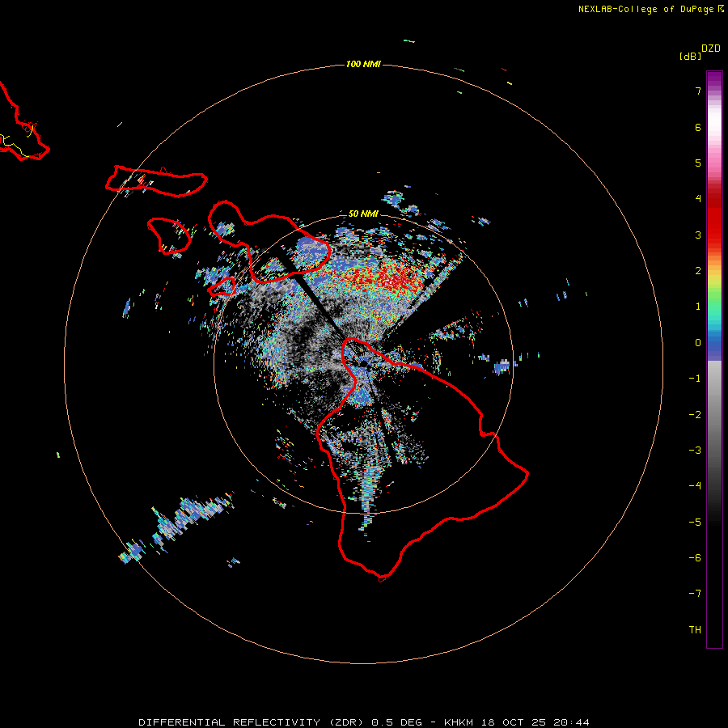Click the TH threshold label on scale
Viewport: 728px width, 728px height.
tap(695, 630)
